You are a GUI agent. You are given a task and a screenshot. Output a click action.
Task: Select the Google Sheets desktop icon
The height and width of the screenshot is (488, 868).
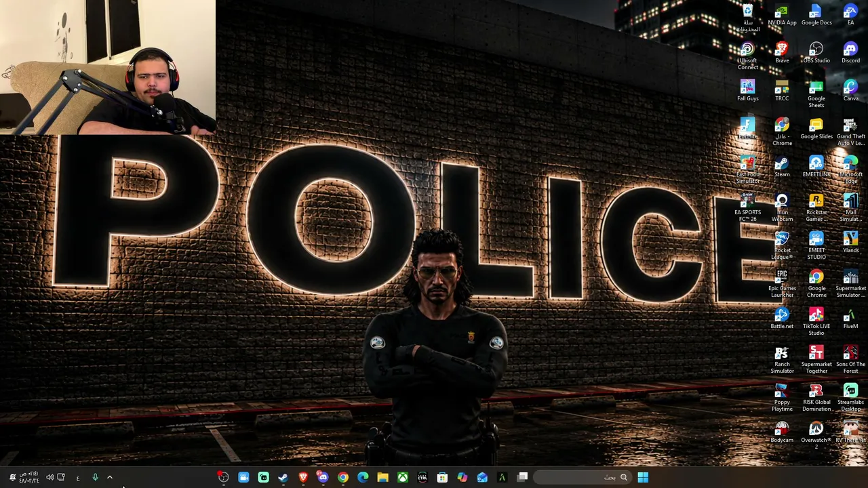816,94
